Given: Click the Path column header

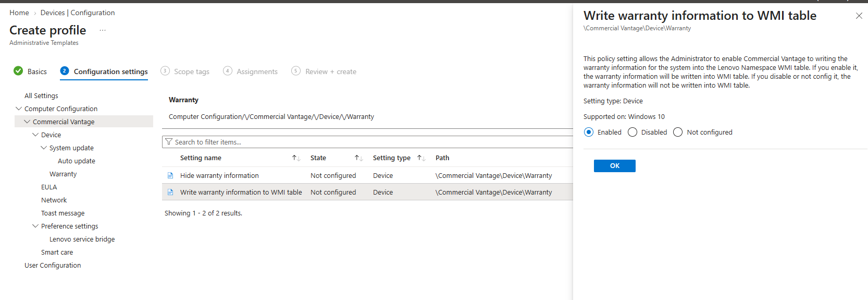Looking at the screenshot, I should point(442,158).
